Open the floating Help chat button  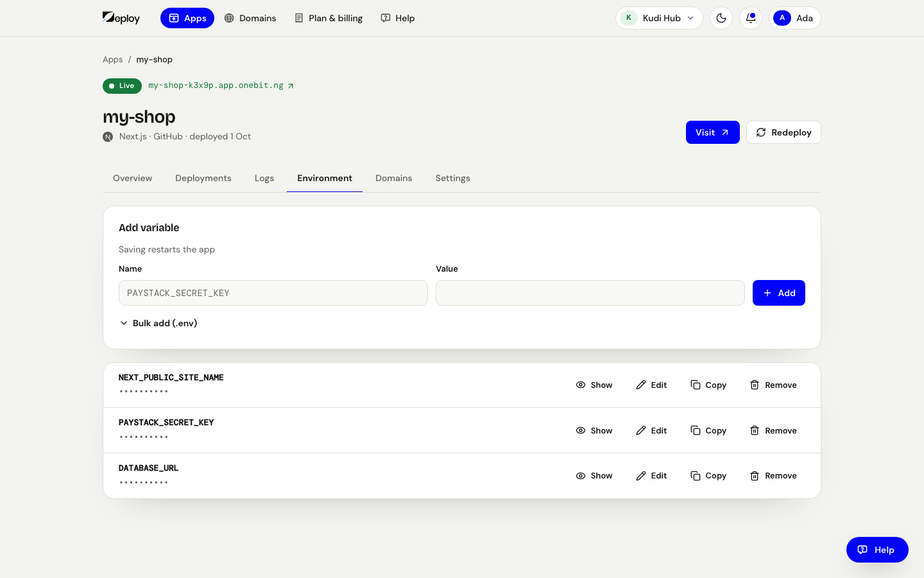click(x=877, y=550)
